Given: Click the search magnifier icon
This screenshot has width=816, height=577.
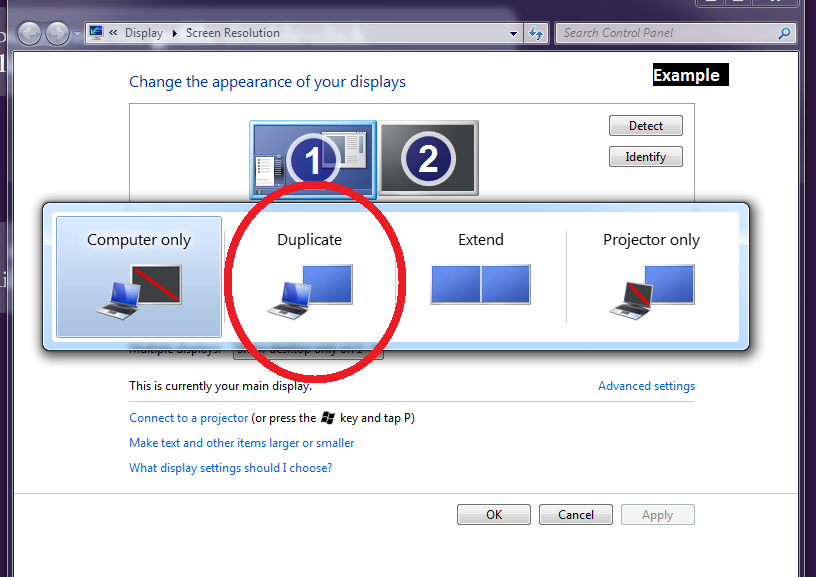Looking at the screenshot, I should point(784,33).
